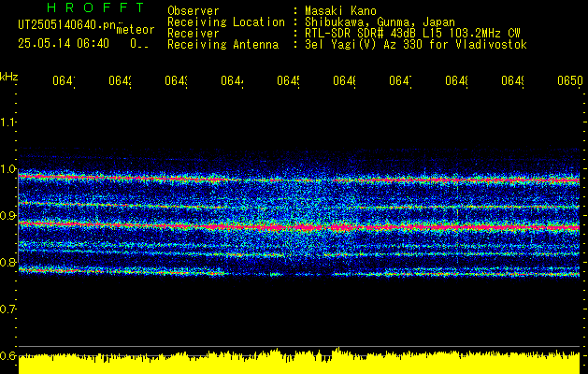Click the 0645 time marker
Screen dimensions: 588x374
click(288, 80)
